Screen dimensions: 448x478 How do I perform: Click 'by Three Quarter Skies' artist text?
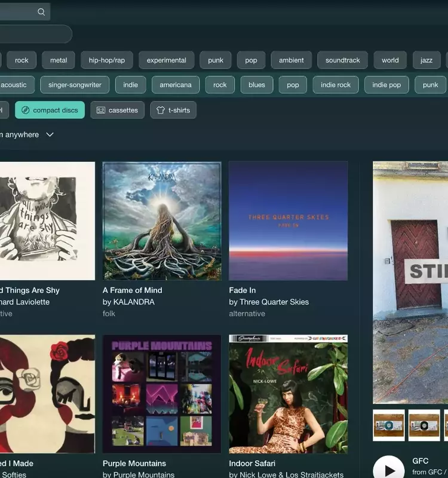click(x=269, y=302)
